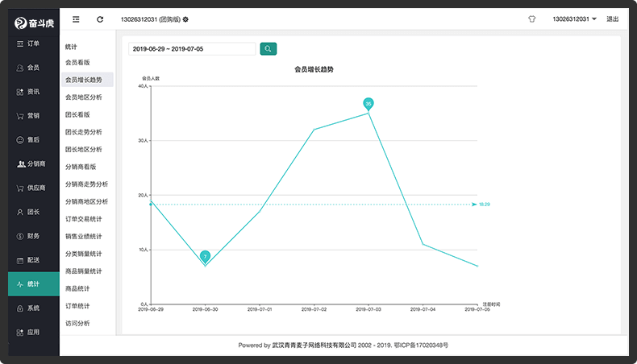The height and width of the screenshot is (364, 637).
Task: Click the 鄂ICP备17020348号 footer text
Action: click(421, 345)
